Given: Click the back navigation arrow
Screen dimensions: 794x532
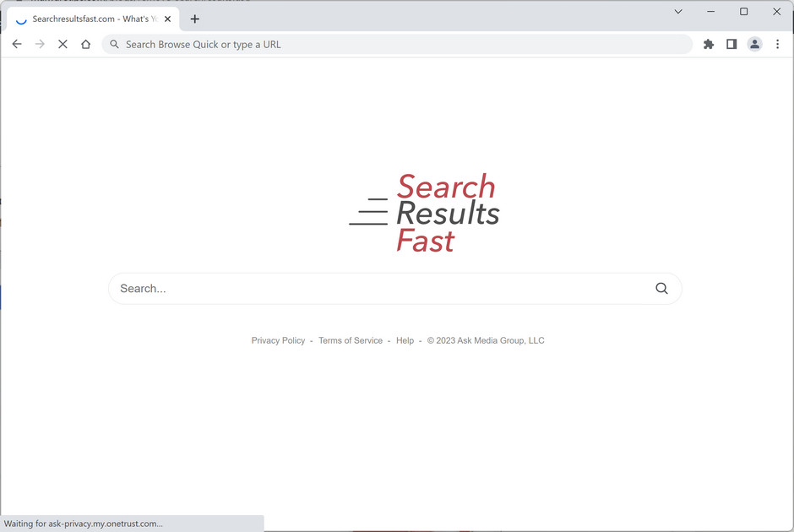Looking at the screenshot, I should click(17, 44).
